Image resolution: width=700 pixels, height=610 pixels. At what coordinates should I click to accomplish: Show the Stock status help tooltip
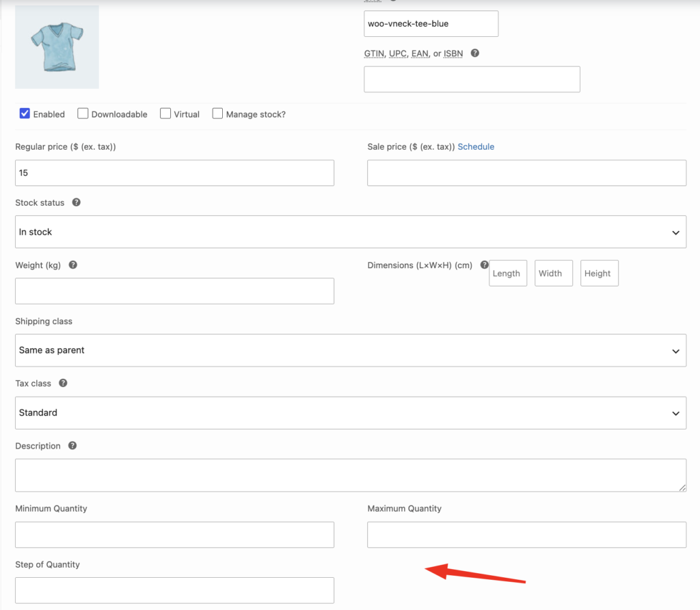click(x=77, y=202)
